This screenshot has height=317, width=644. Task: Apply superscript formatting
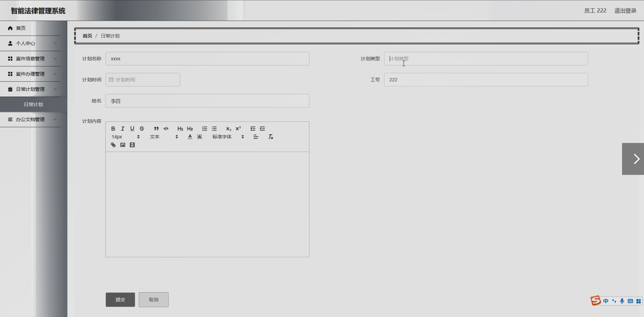click(238, 128)
